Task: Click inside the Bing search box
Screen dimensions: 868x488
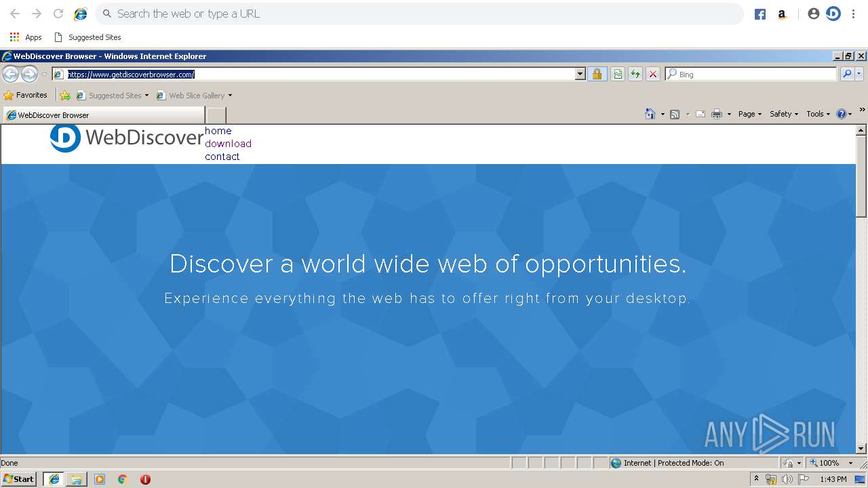Action: point(751,75)
